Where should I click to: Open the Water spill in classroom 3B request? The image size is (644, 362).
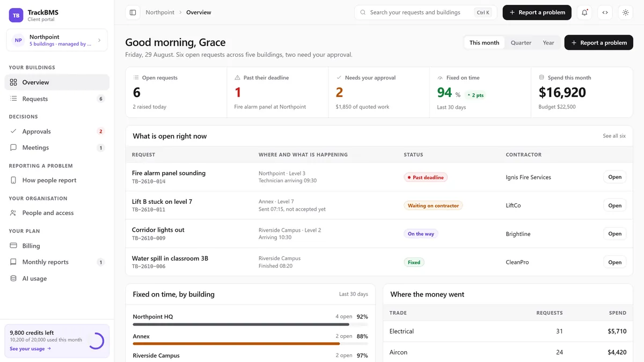(614, 262)
